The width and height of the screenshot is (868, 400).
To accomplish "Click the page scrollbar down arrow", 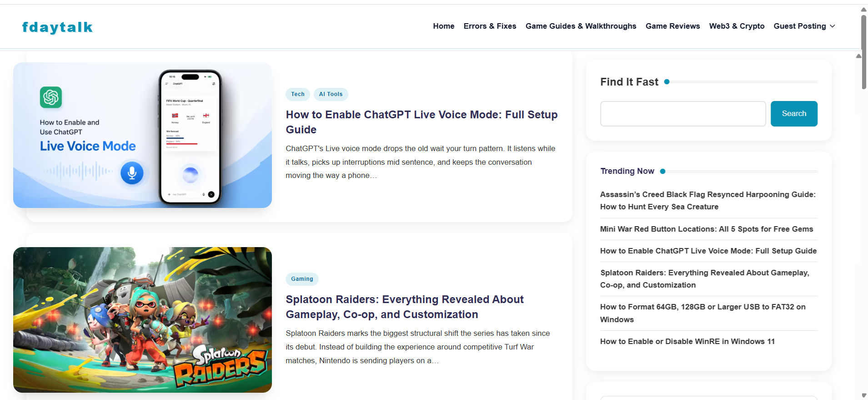I will coord(863,395).
